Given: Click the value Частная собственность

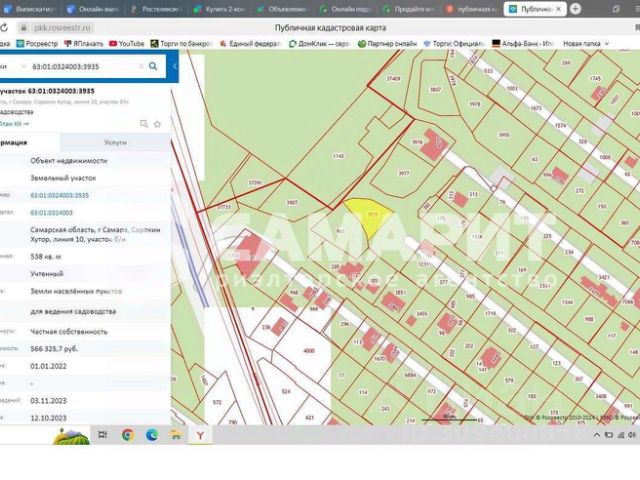Looking at the screenshot, I should tap(69, 332).
